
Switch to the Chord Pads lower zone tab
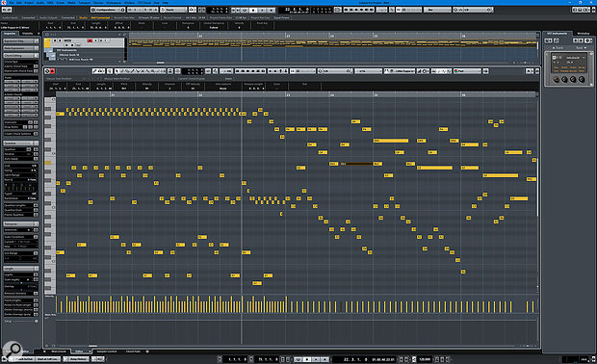click(133, 351)
